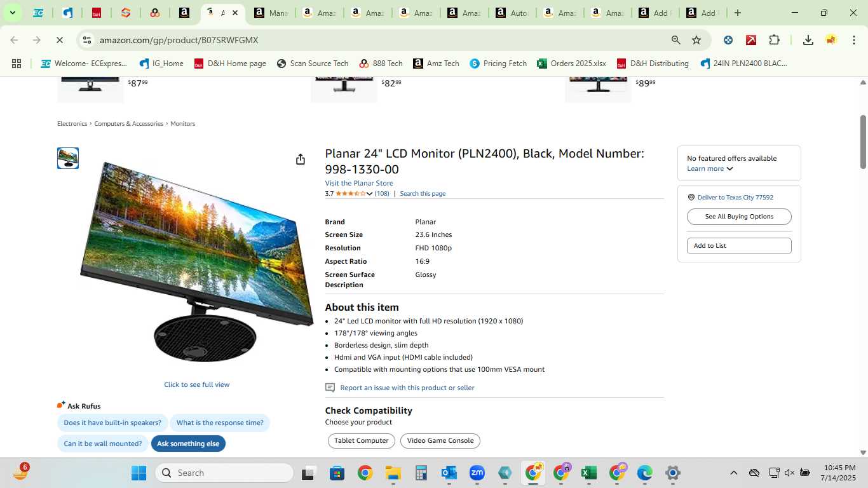The width and height of the screenshot is (868, 488).
Task: Click See All Buying Options button
Action: point(739,217)
